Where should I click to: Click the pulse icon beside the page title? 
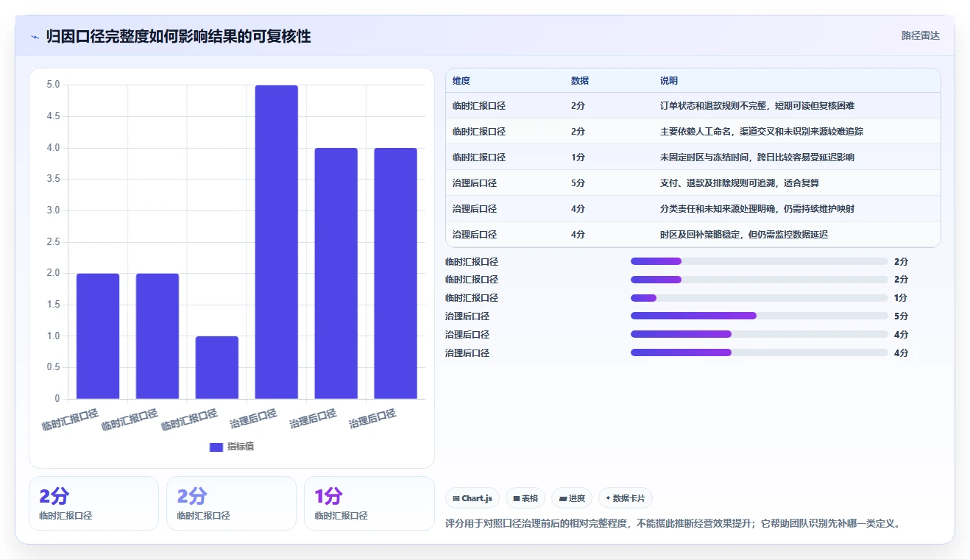coord(35,37)
